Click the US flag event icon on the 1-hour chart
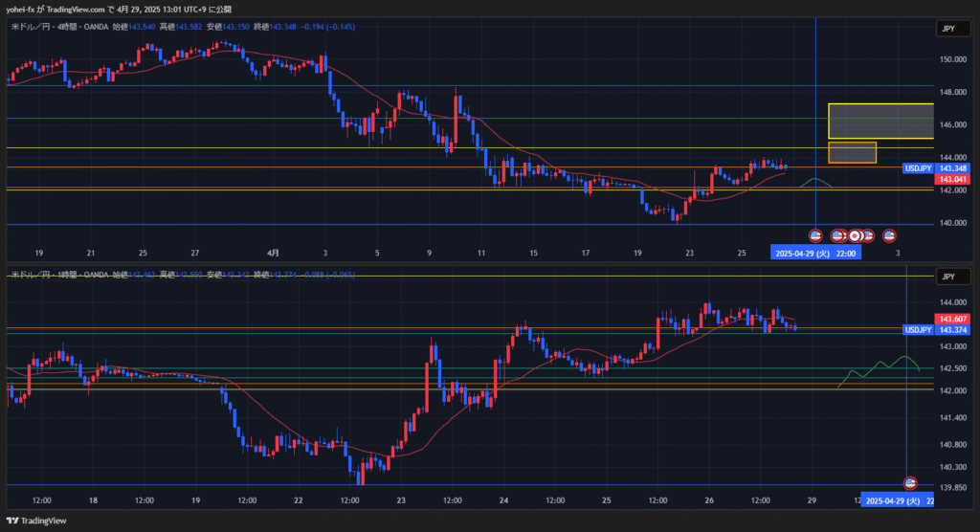980x532 pixels. click(910, 483)
